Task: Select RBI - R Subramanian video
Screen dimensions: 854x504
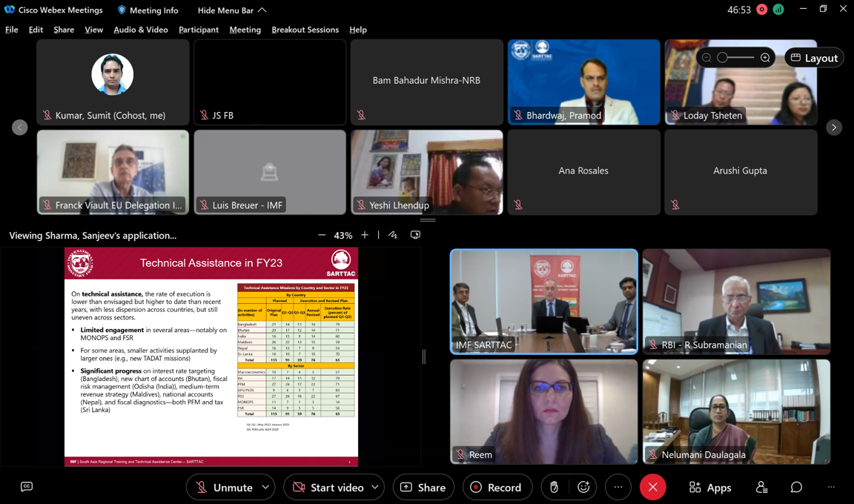Action: 736,302
